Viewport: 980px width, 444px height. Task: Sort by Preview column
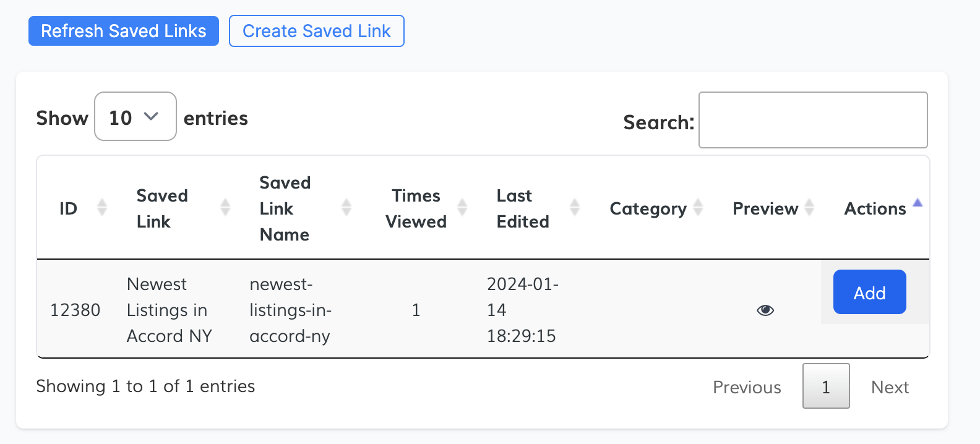point(809,208)
